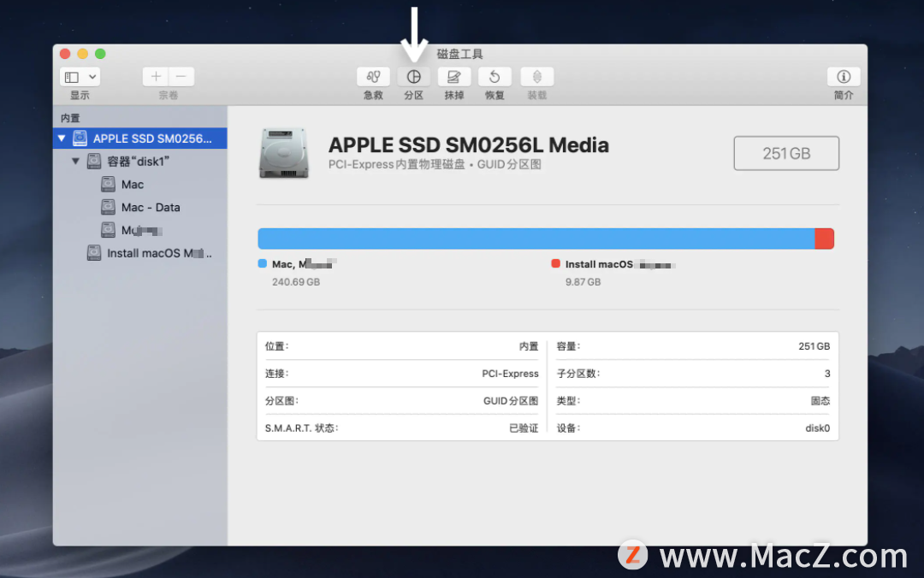
Task: Click the 位置 row value 内置
Action: click(529, 346)
